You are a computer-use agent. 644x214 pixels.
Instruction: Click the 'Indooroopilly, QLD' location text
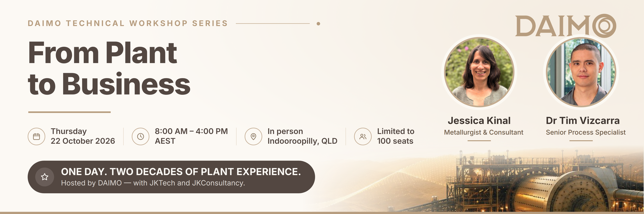302,141
